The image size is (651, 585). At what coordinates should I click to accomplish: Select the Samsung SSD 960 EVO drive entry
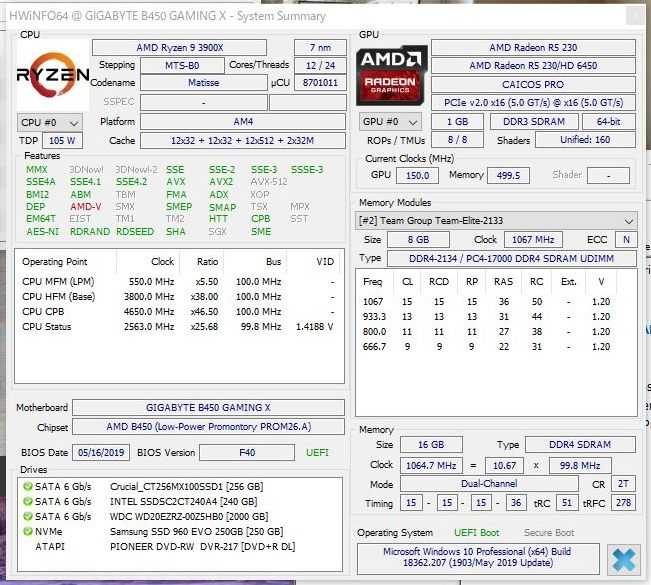coord(179,531)
